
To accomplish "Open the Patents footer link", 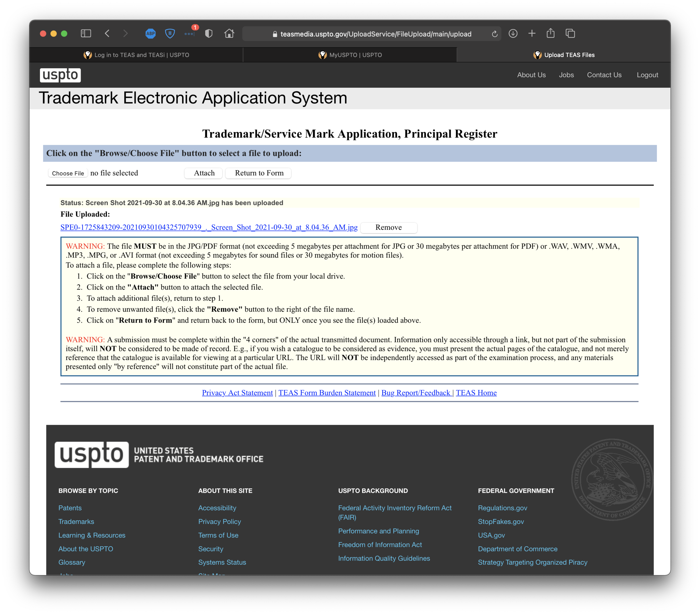I will (70, 508).
